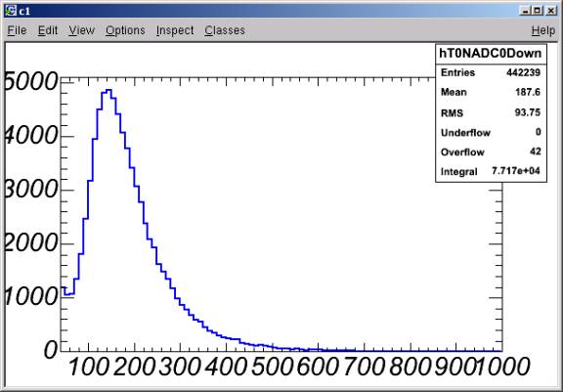Click the Integral row in the stats box
The width and height of the screenshot is (563, 392).
pos(491,171)
